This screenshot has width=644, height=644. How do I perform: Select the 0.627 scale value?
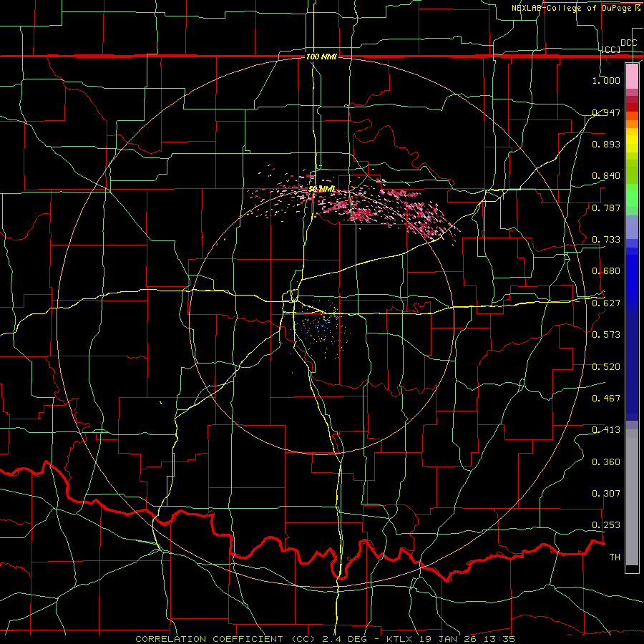(x=606, y=303)
